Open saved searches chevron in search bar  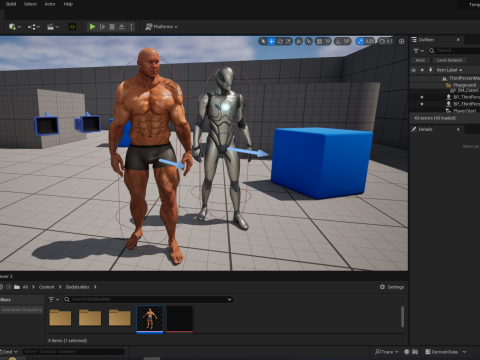229,299
